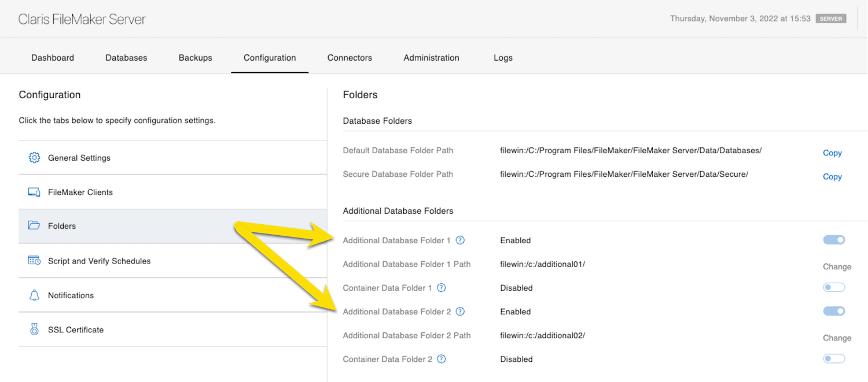Click the SSL Certificate medal icon
The image size is (868, 382).
pyautogui.click(x=34, y=329)
